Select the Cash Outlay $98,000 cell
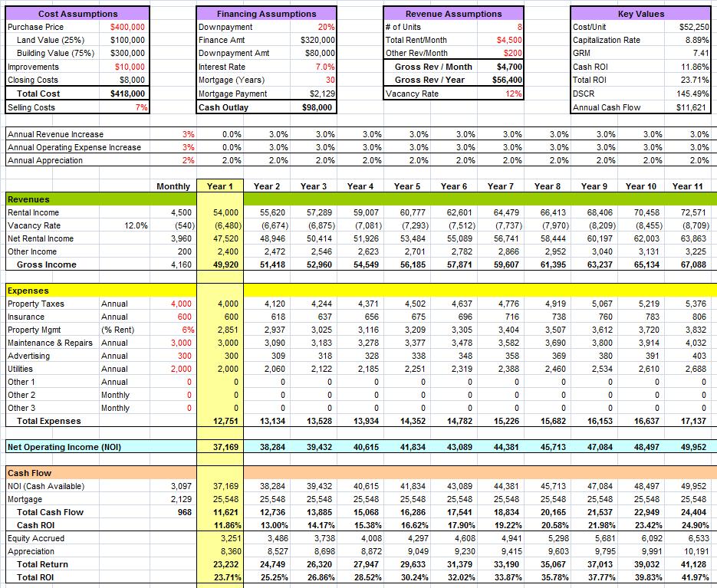 pyautogui.click(x=314, y=107)
